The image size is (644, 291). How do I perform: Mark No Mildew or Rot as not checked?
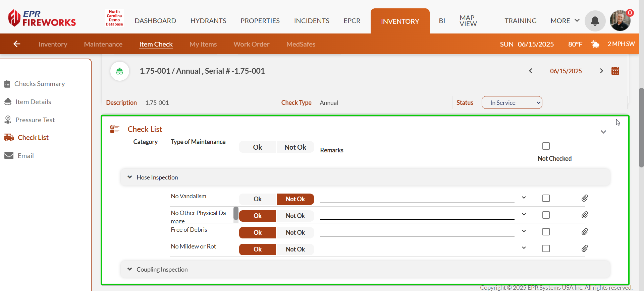coord(546,248)
